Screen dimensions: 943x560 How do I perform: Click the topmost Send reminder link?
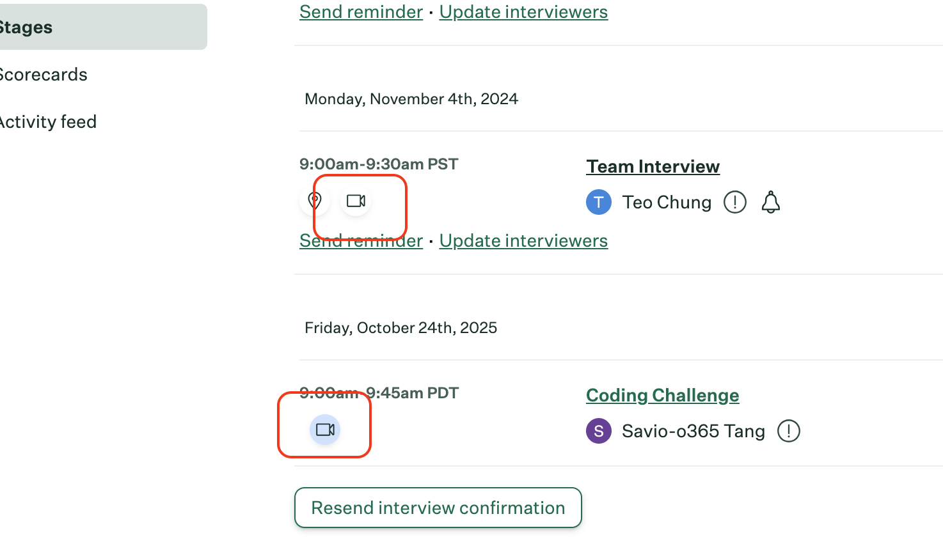tap(361, 12)
